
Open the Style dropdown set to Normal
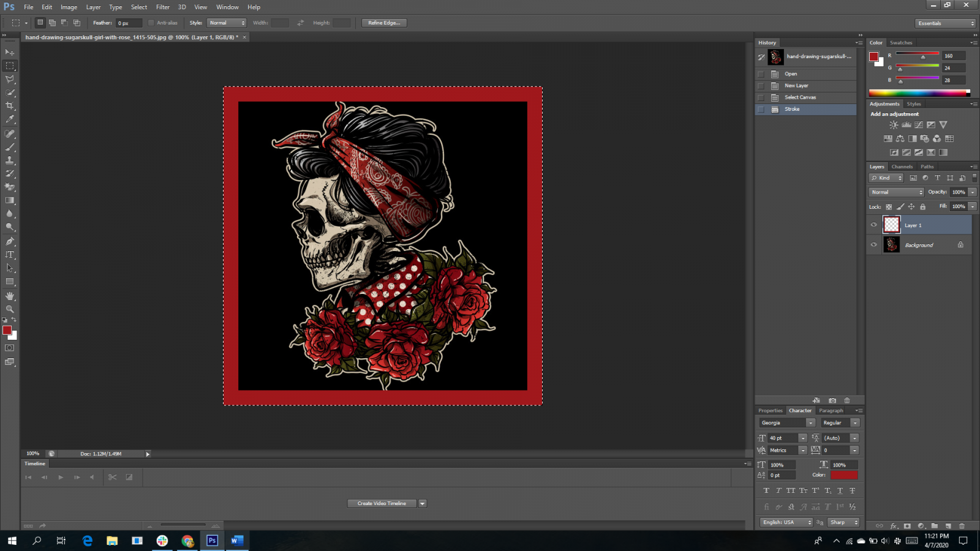227,23
